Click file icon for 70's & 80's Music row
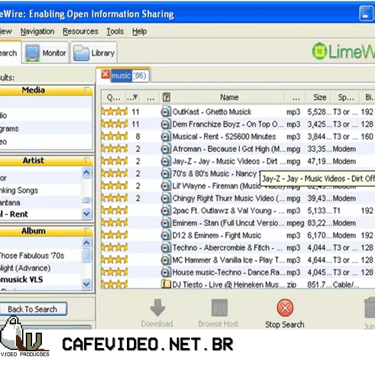Viewport: 375px width, 366px height. (x=166, y=173)
